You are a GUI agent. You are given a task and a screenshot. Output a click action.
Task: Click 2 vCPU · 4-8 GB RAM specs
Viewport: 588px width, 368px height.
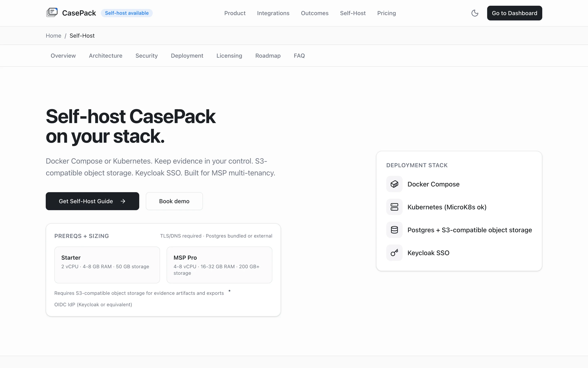105,267
